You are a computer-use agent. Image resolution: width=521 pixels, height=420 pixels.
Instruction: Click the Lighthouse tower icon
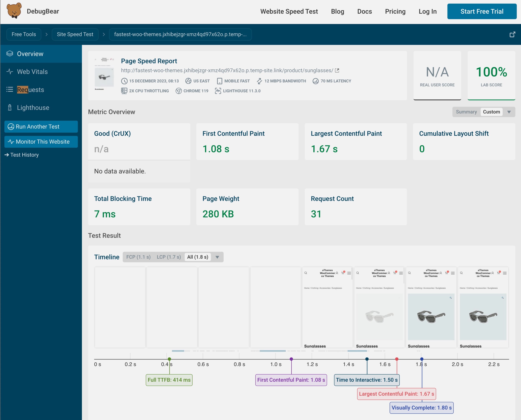click(10, 107)
